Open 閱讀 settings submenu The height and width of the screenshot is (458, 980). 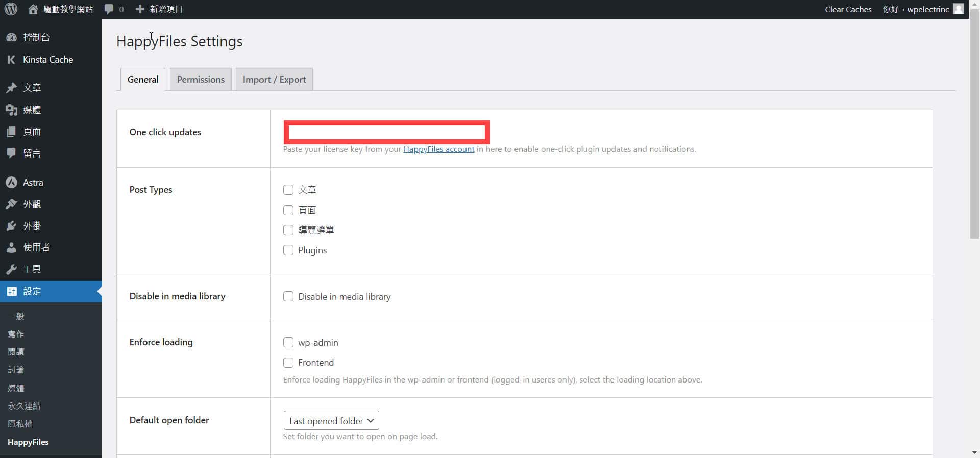click(16, 352)
